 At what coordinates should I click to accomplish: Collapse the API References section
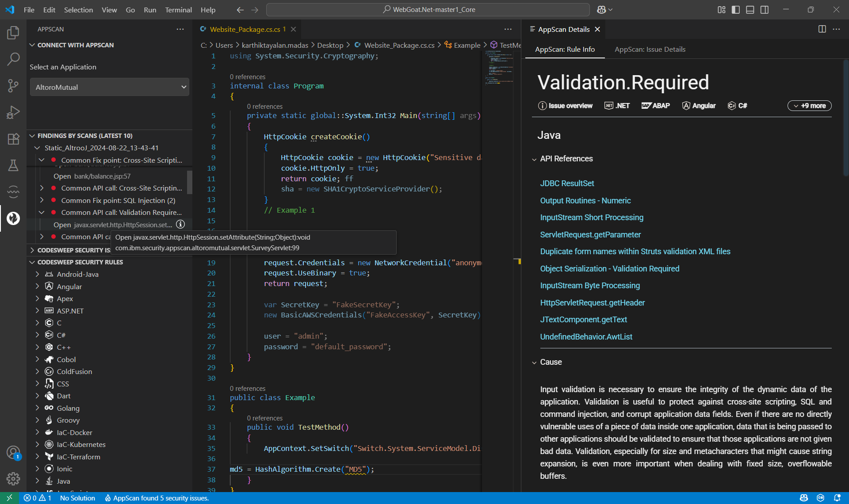coord(566,159)
